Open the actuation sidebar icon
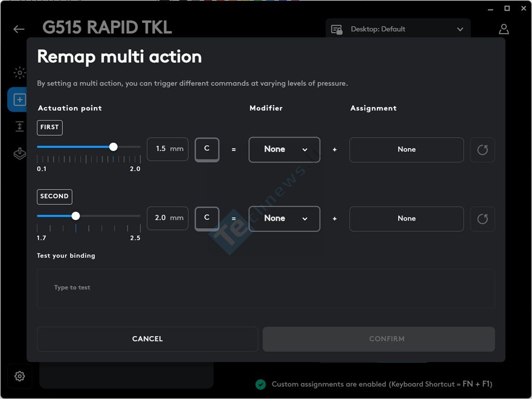This screenshot has width=532, height=399. coord(20,126)
